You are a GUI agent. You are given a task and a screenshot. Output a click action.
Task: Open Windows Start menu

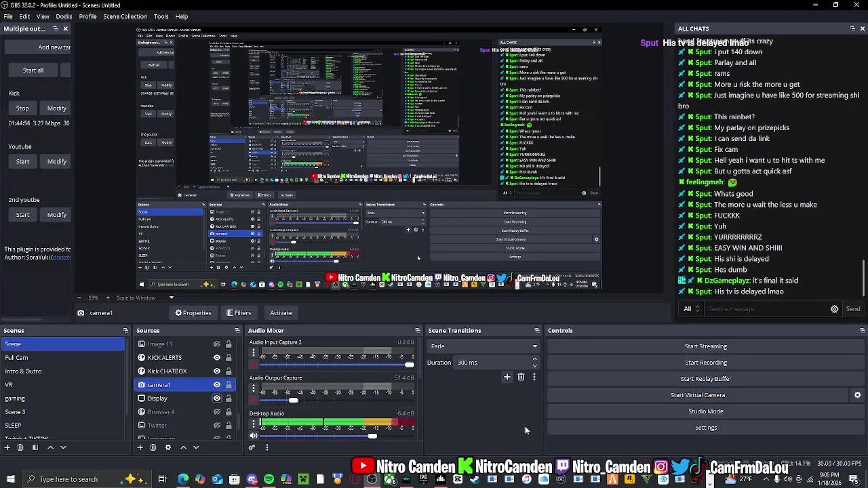(10, 479)
